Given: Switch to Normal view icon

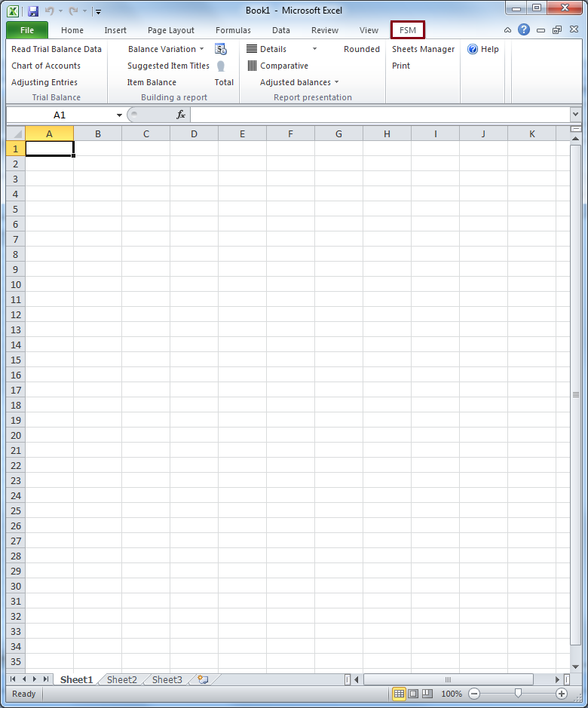Looking at the screenshot, I should click(400, 694).
